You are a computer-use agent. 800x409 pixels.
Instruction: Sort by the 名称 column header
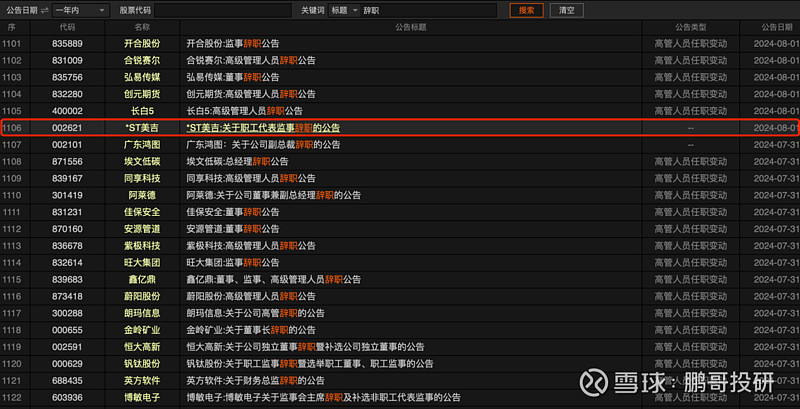(x=142, y=27)
